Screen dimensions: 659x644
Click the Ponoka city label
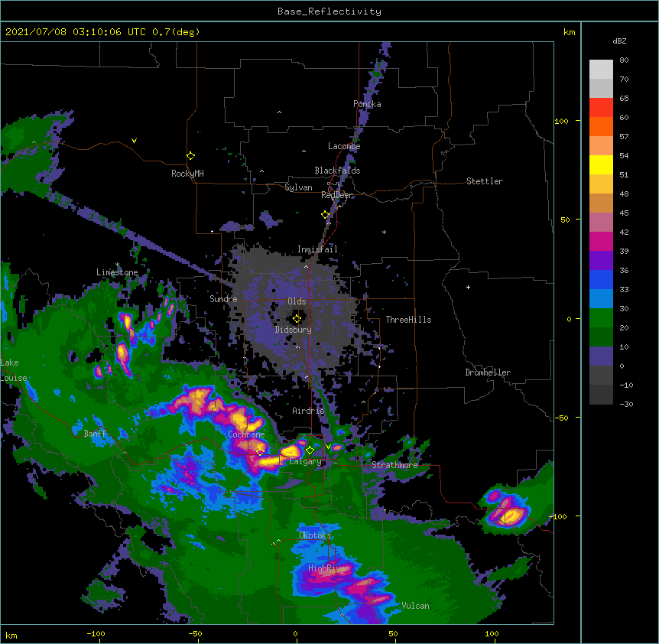point(367,104)
